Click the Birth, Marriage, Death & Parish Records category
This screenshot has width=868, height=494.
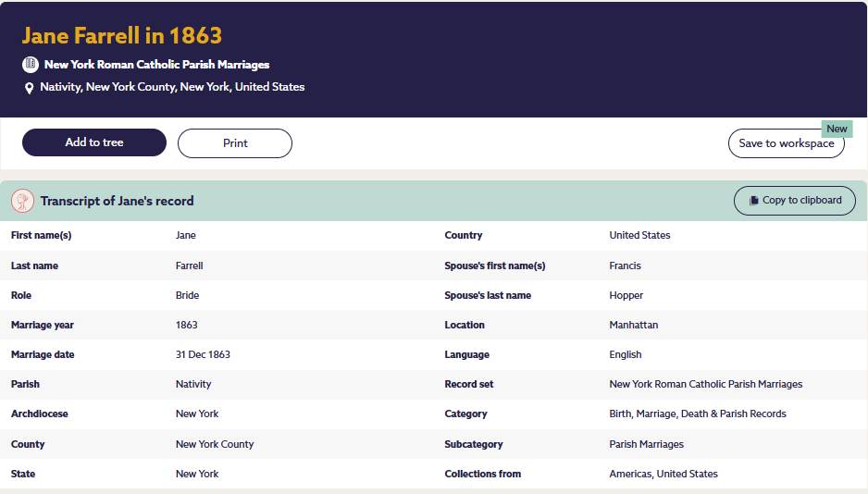(x=698, y=414)
